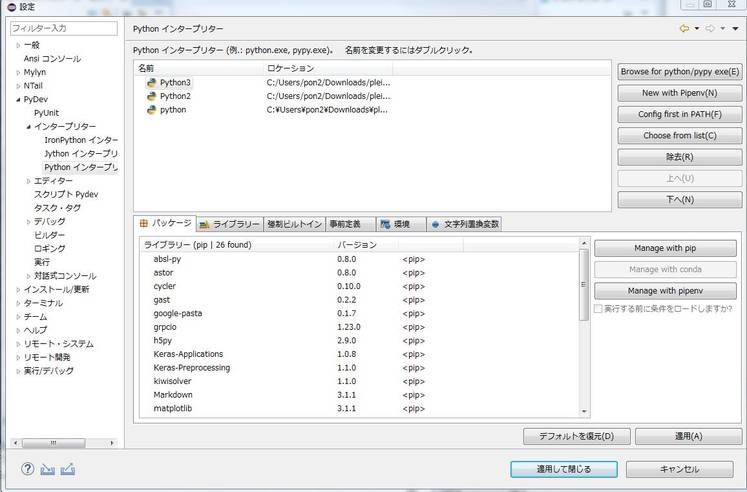The width and height of the screenshot is (747, 492).
Task: Switch to the 事前定義 tab
Action: (351, 224)
